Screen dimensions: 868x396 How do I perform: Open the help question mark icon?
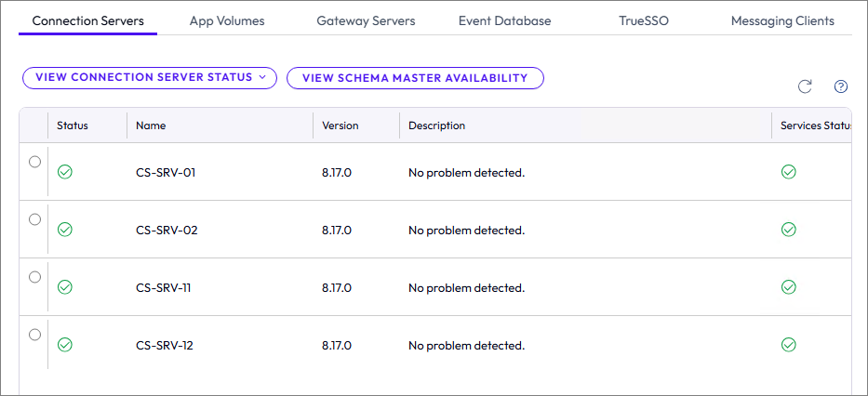click(x=841, y=86)
